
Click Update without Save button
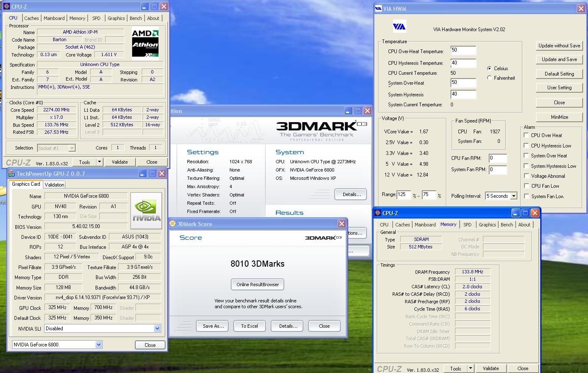(x=559, y=46)
